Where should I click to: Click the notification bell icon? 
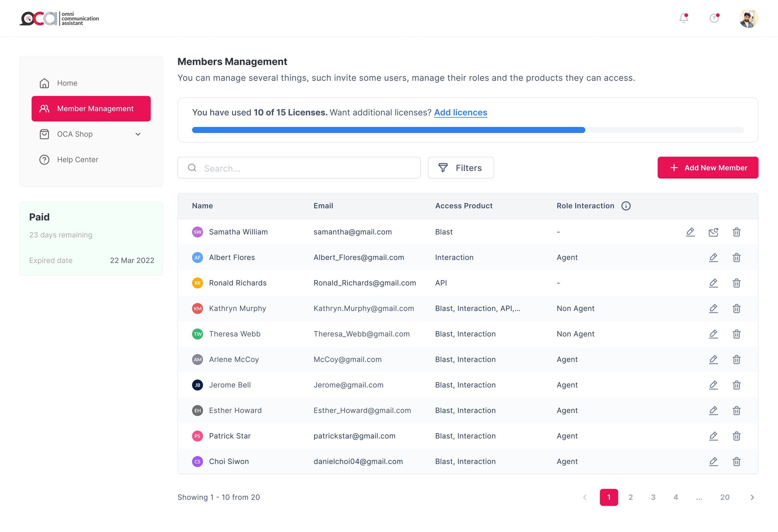(683, 18)
